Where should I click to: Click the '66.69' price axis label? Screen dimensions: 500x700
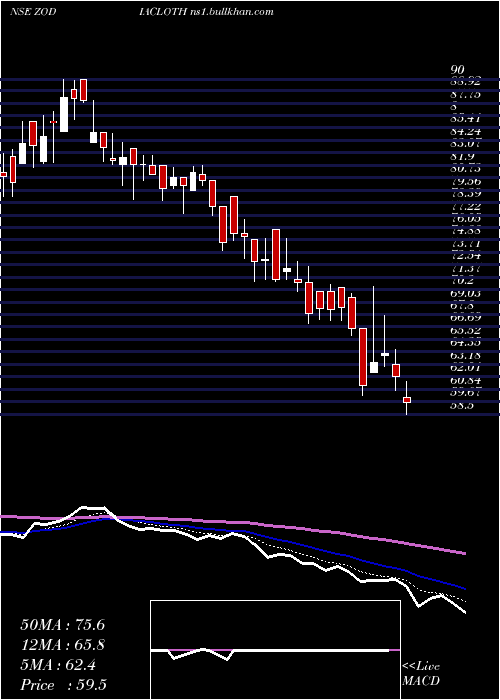[464, 318]
